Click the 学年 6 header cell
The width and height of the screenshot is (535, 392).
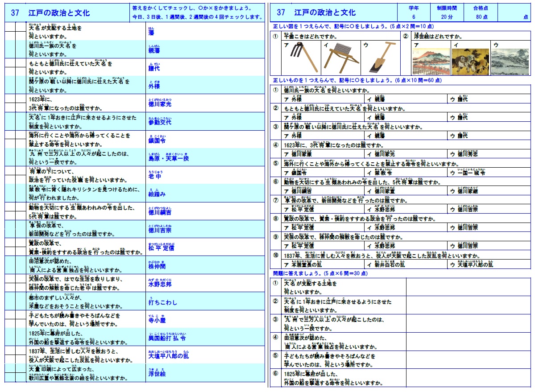tap(414, 12)
